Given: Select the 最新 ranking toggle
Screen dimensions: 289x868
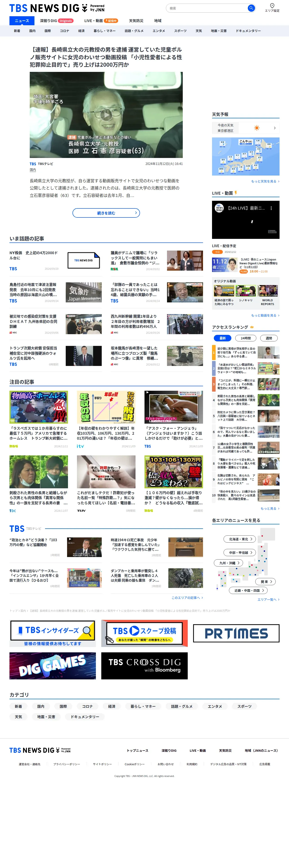Looking at the screenshot, I should pos(222,338).
